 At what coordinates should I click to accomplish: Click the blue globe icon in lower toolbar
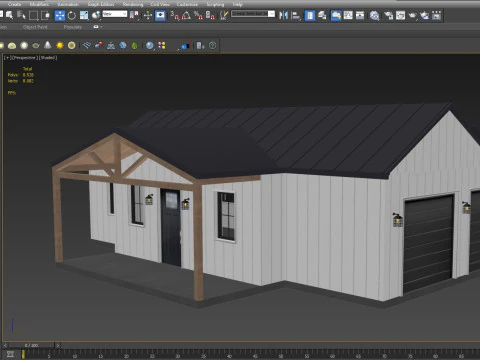coord(123,46)
